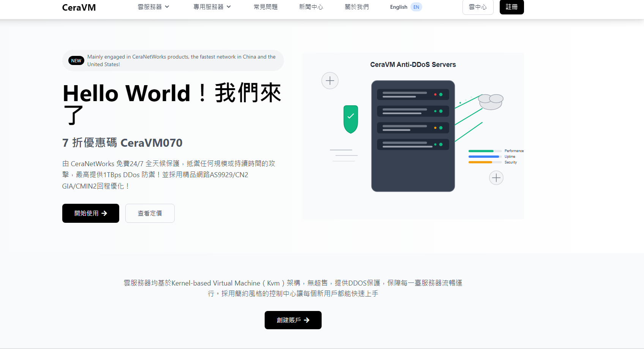Expand the 專用服務器 dropdown menu
Viewport: 644px width, 349px height.
click(x=212, y=7)
